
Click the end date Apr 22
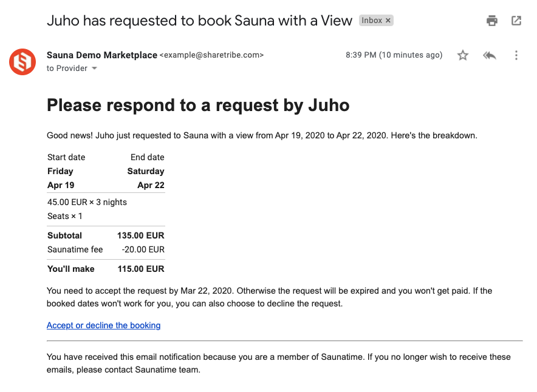151,185
